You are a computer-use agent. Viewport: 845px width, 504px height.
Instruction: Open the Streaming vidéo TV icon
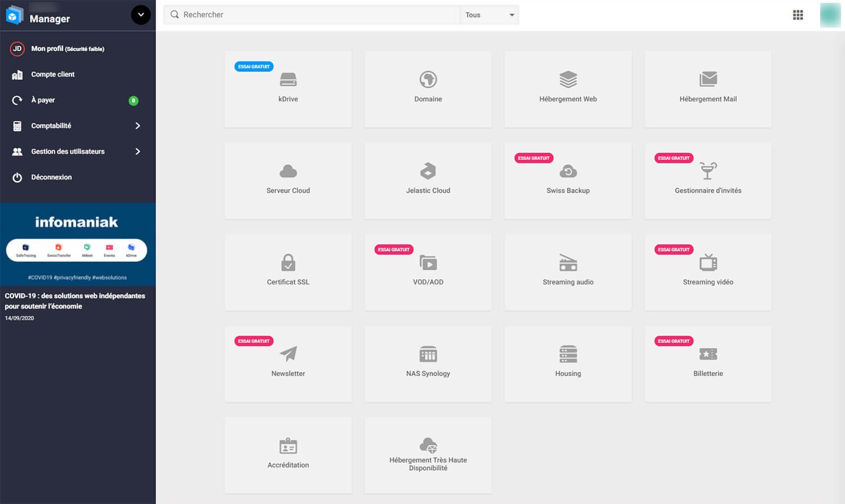[x=708, y=262]
